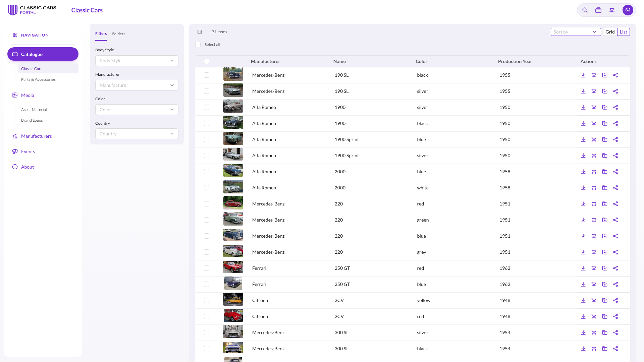The height and width of the screenshot is (362, 644).
Task: Share the black Alfa Romeo 1900
Action: (x=615, y=123)
